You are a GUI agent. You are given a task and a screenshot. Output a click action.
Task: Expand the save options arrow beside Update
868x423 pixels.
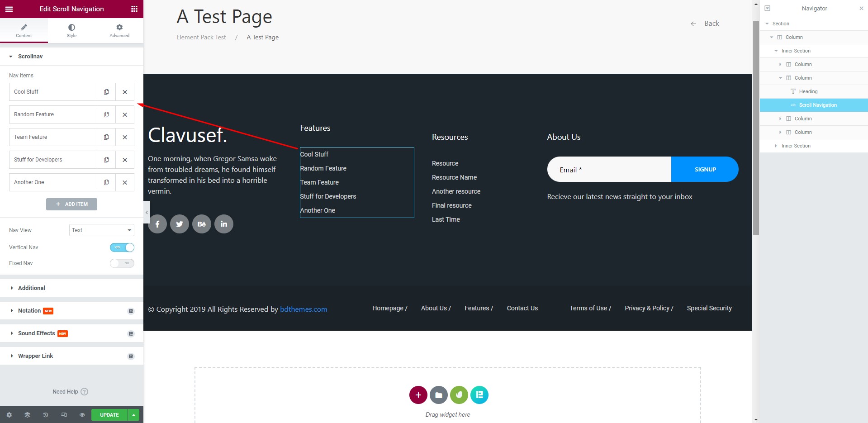pos(133,415)
